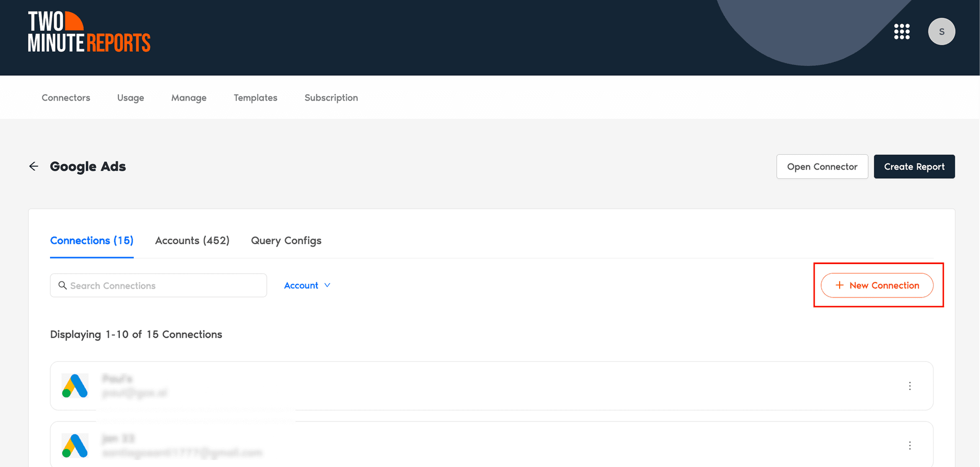Click the profile avatar with letter S
Screen dimensions: 980x467
pyautogui.click(x=942, y=31)
